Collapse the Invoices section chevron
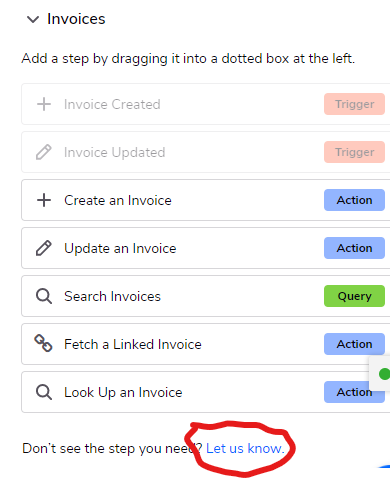 point(33,19)
